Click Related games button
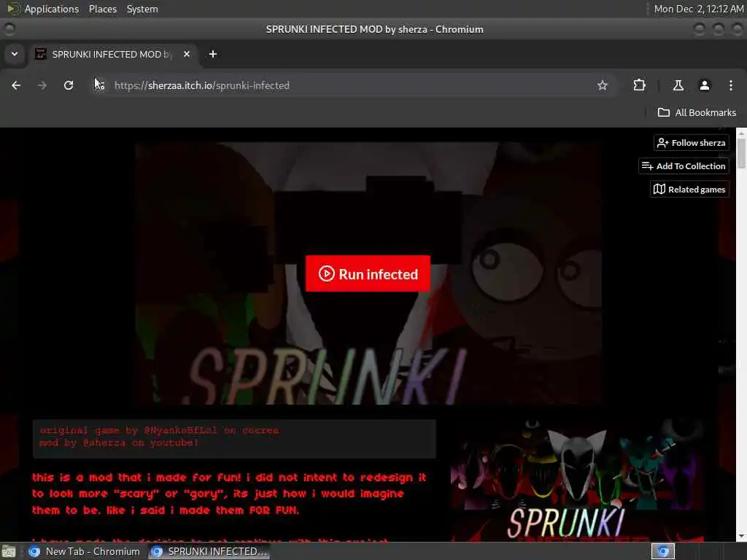The width and height of the screenshot is (747, 560). (689, 190)
